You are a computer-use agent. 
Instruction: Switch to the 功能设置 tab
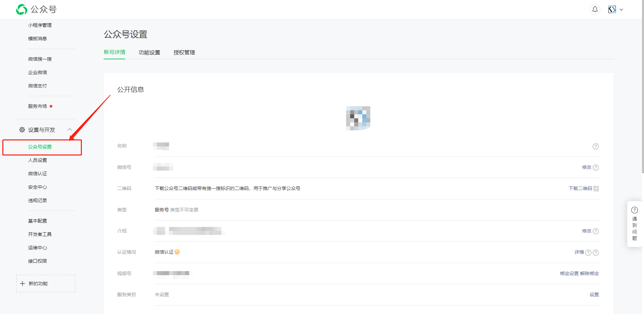click(149, 53)
